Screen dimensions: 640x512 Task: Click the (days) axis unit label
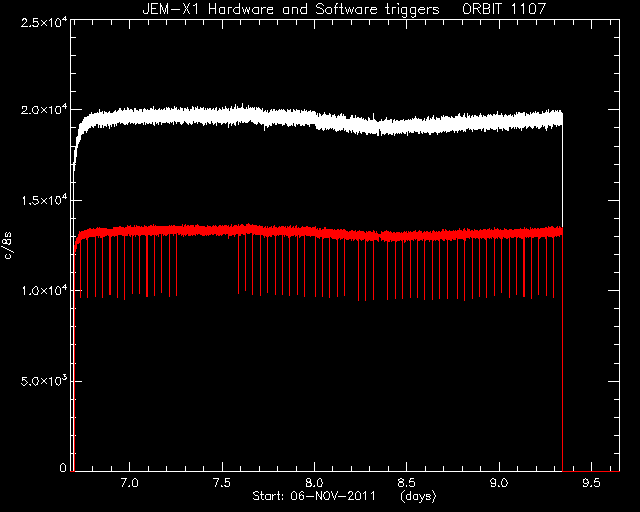418,496
